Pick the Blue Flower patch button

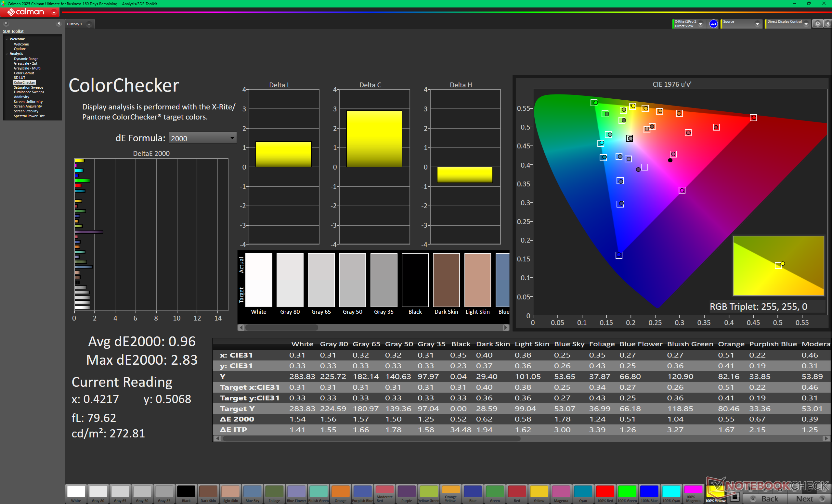[x=296, y=494]
